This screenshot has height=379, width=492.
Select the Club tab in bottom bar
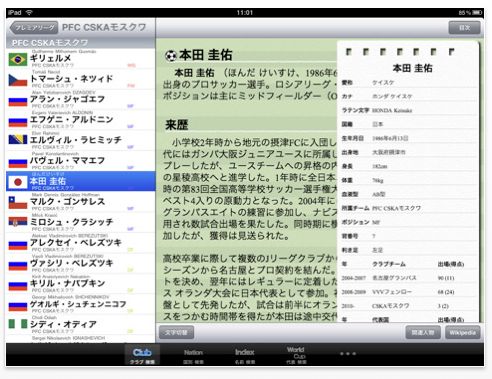[x=142, y=355]
